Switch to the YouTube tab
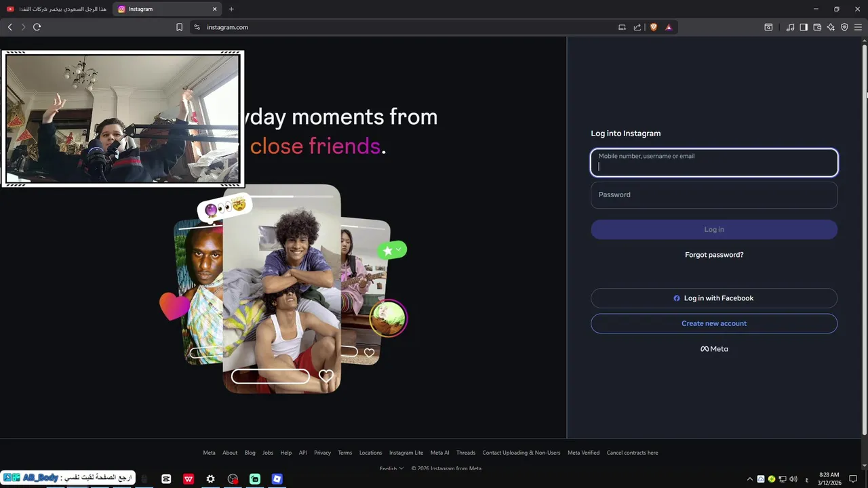868x488 pixels. click(57, 9)
